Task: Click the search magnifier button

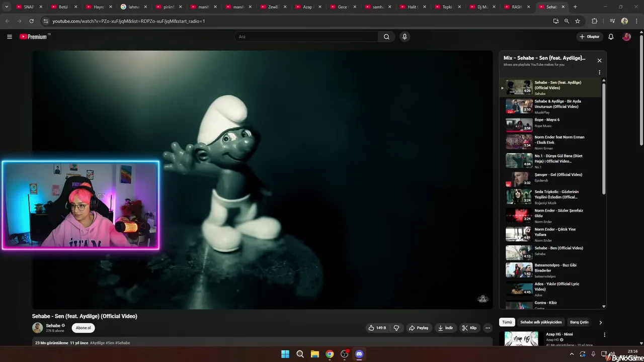Action: click(386, 37)
